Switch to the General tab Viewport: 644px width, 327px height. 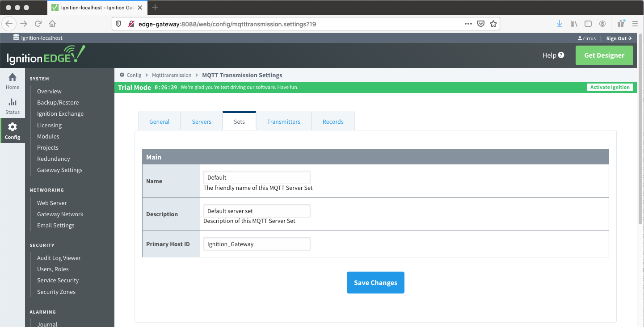pyautogui.click(x=159, y=122)
